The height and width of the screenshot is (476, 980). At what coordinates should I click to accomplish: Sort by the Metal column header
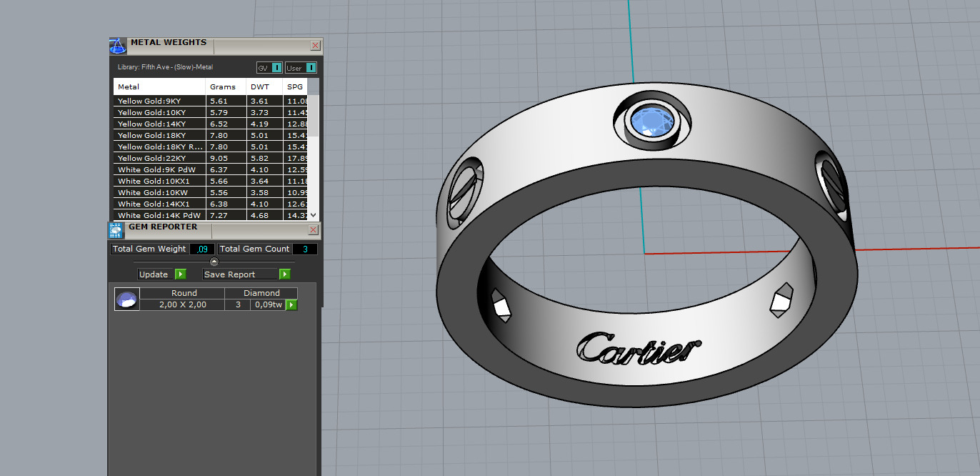coord(159,86)
